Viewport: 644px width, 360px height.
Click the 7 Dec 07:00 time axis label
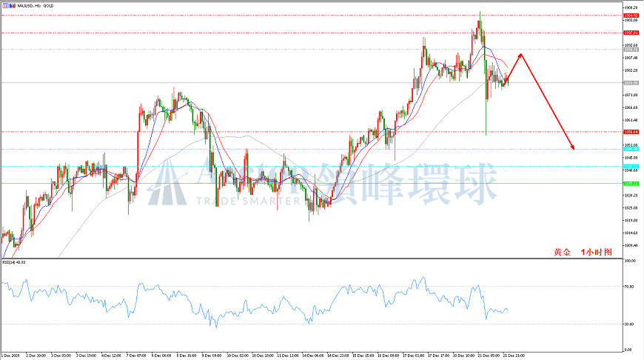[136, 355]
